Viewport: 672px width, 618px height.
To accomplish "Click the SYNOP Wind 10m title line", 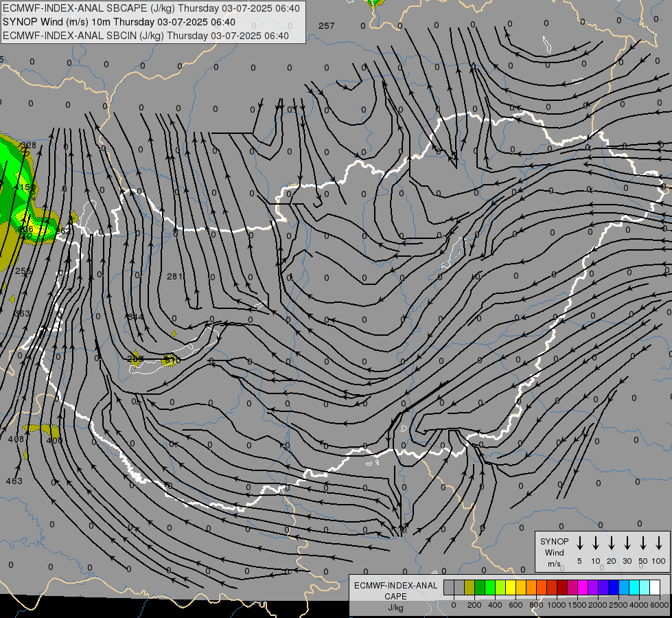I will (119, 22).
